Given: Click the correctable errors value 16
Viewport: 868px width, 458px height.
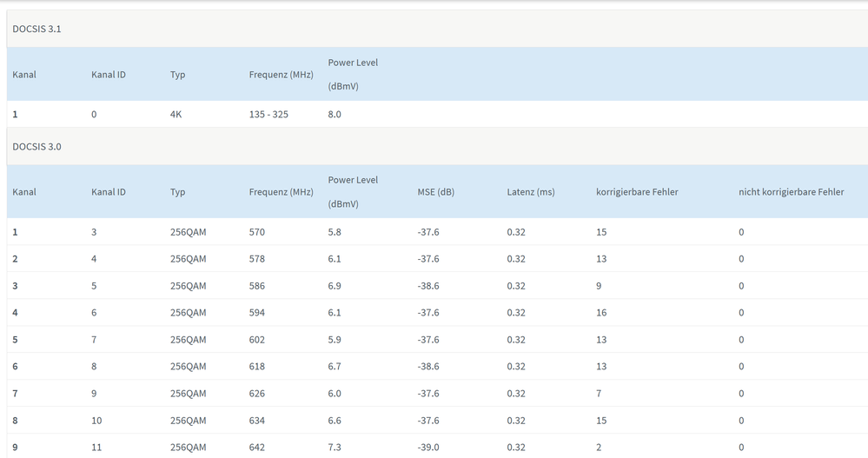Looking at the screenshot, I should coord(601,313).
